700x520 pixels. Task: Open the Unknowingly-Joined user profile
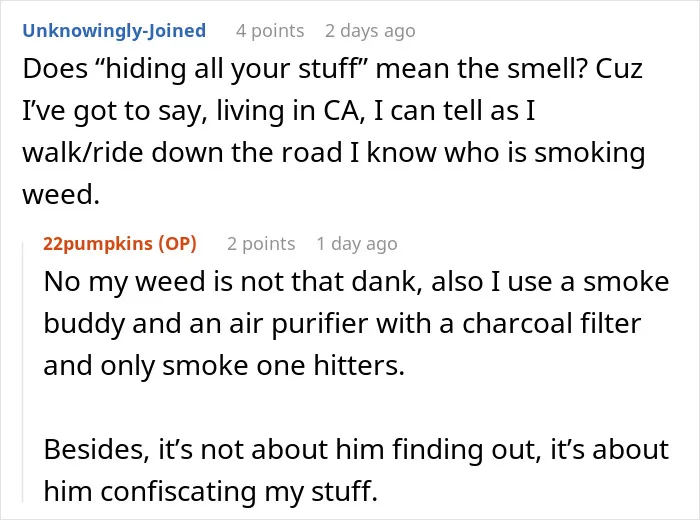[x=114, y=31]
